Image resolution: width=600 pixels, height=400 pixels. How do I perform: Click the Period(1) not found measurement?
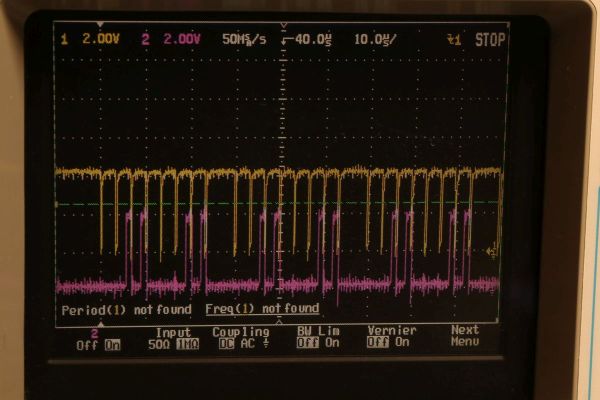pyautogui.click(x=125, y=310)
